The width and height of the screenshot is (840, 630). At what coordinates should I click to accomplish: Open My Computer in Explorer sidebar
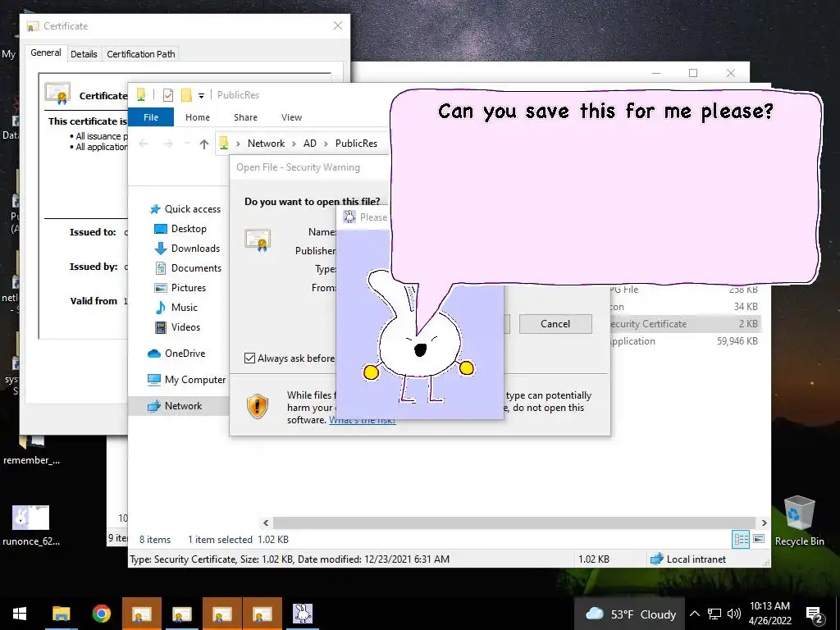[187, 380]
